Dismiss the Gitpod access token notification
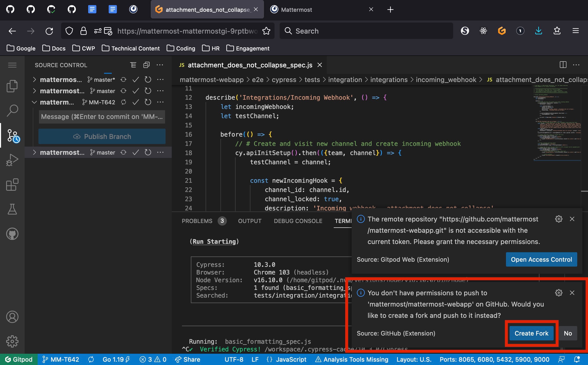 [x=572, y=219]
